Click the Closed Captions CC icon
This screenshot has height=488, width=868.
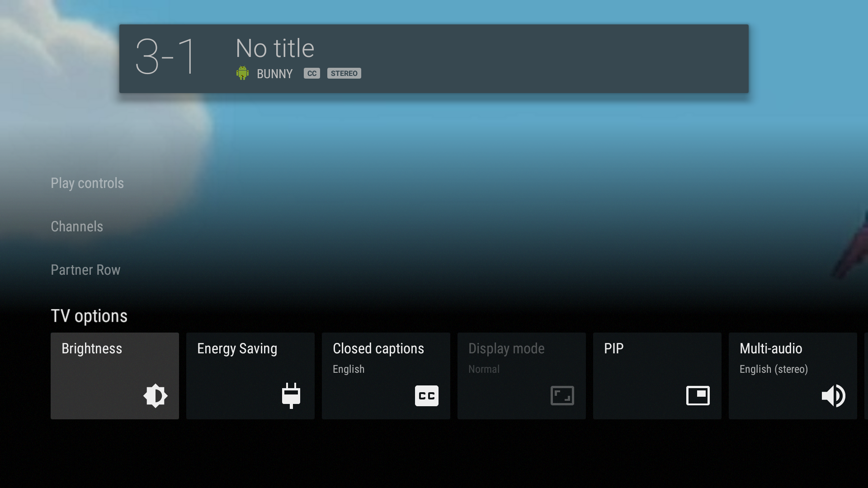coord(427,395)
